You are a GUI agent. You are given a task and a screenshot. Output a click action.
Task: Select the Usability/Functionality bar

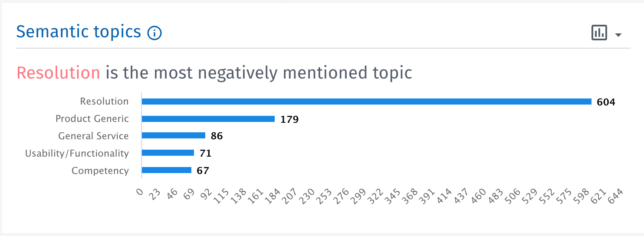click(x=168, y=153)
